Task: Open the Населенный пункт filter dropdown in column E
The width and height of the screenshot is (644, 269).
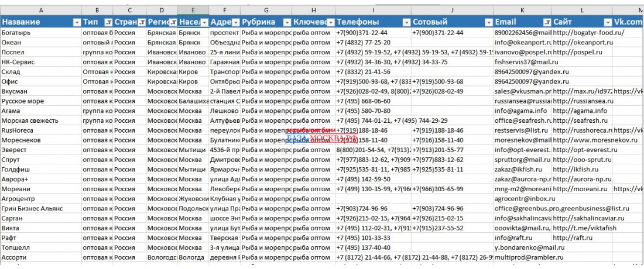Action: point(204,22)
